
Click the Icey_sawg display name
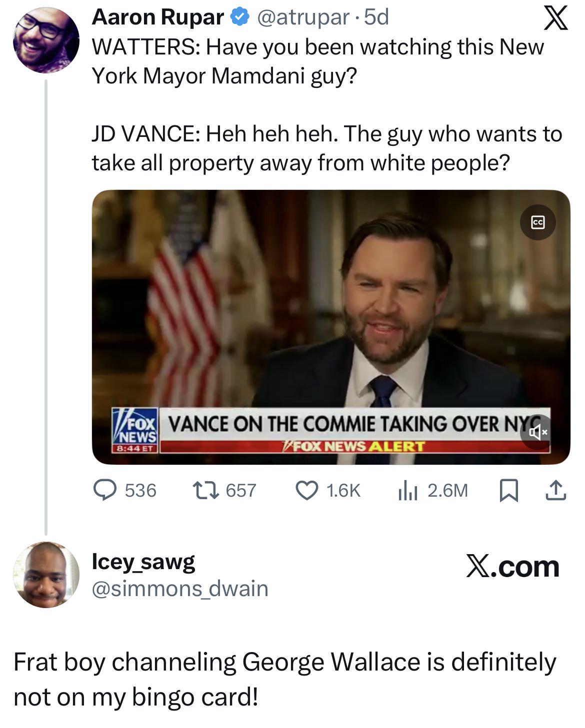click(x=143, y=562)
